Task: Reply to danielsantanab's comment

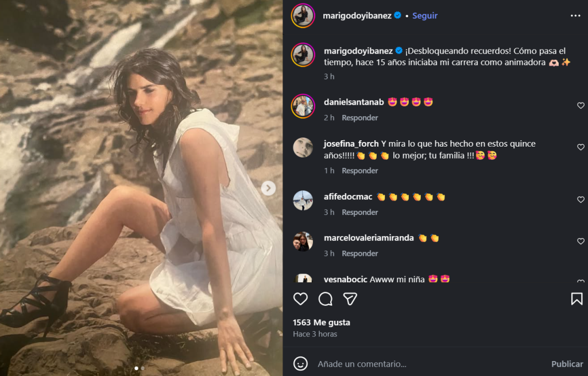Action: (x=359, y=118)
